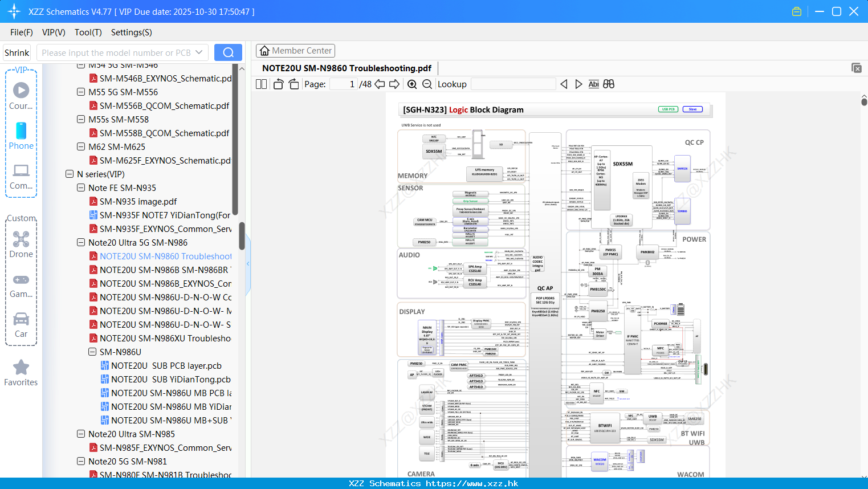Collapse the Note FE SM-N935 node
This screenshot has width=868, height=489.
(x=81, y=188)
